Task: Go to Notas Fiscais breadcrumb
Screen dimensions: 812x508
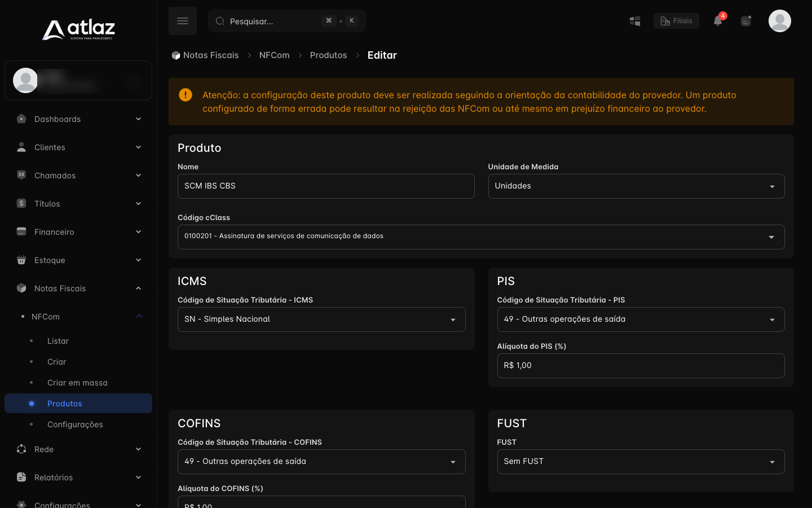Action: pos(205,55)
